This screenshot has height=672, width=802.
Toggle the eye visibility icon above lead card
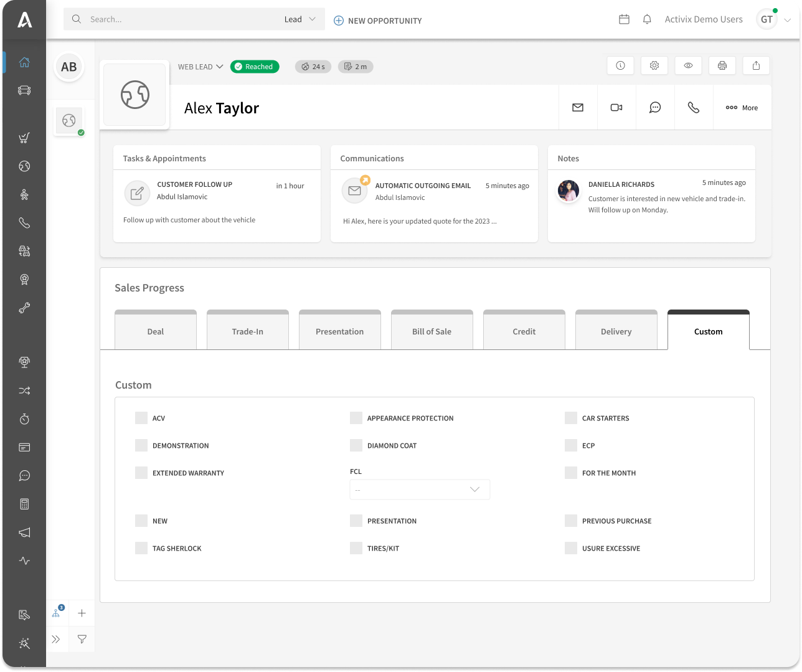click(688, 65)
